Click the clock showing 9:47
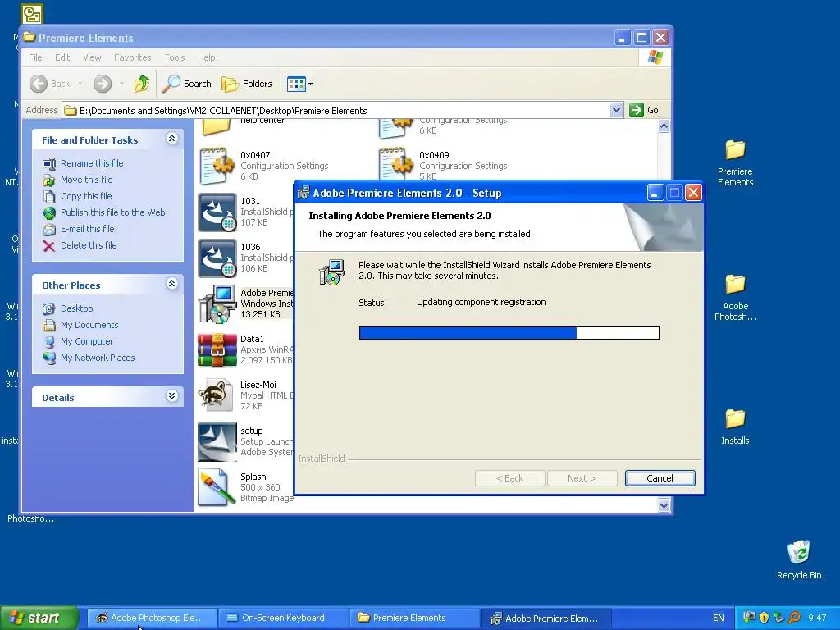Image resolution: width=840 pixels, height=630 pixels. coord(818,619)
